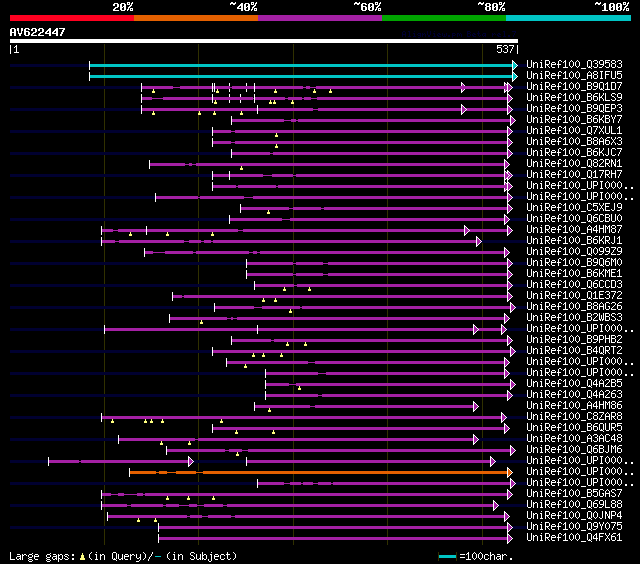Image resolution: width=640 pixels, height=564 pixels.
Task: Click the Large gaps legend text
Action: click(x=123, y=557)
